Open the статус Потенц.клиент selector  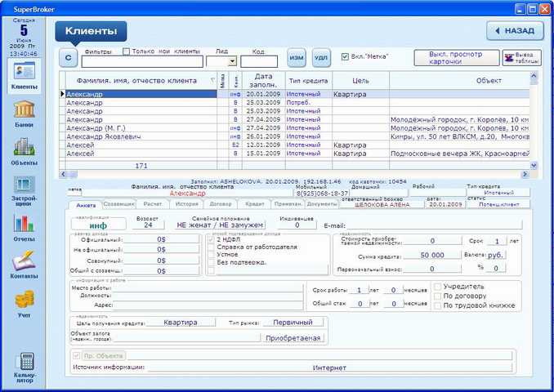tap(499, 204)
